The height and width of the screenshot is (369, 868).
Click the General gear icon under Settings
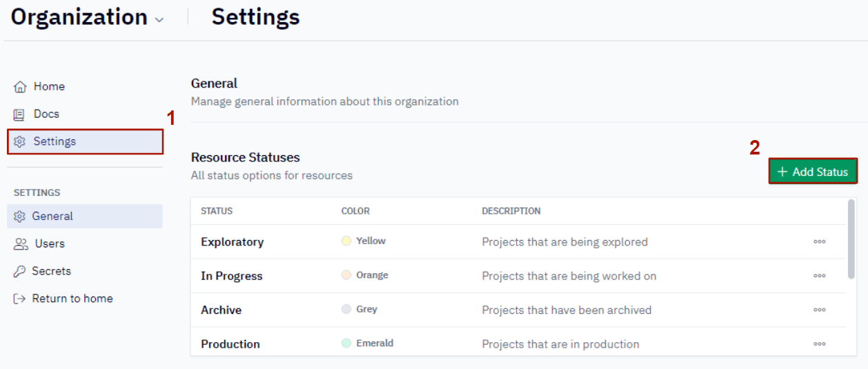coord(20,217)
